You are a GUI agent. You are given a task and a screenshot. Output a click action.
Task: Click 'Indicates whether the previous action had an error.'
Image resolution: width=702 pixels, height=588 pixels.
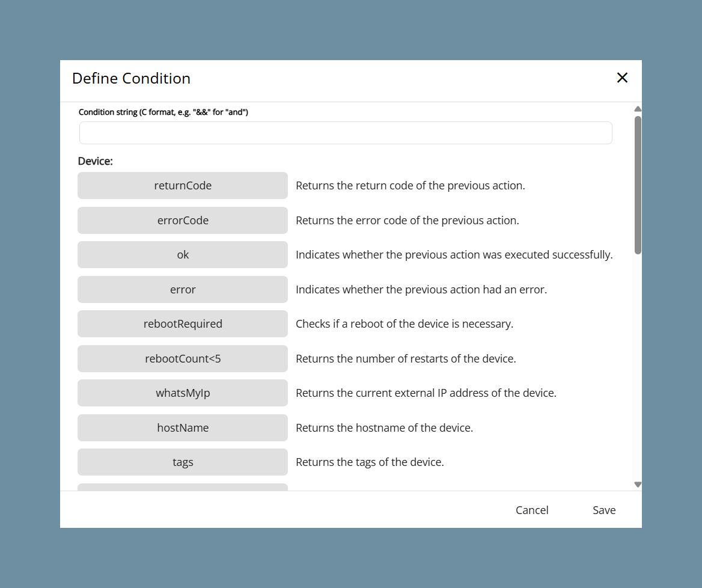(x=421, y=289)
